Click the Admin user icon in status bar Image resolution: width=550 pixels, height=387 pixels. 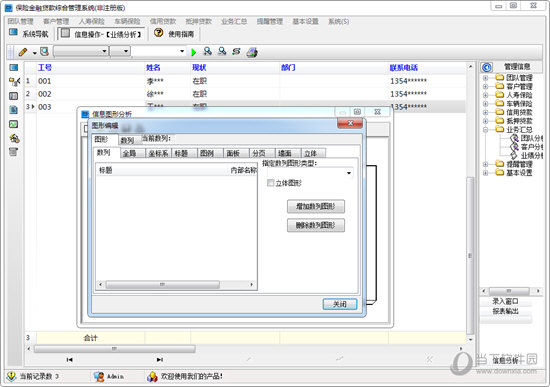click(99, 377)
